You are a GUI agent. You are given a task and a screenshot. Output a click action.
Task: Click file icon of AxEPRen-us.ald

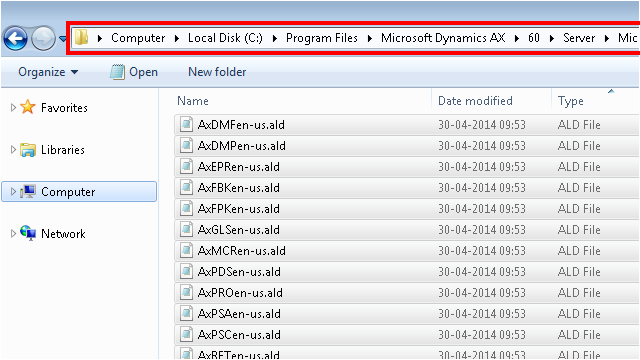(186, 166)
